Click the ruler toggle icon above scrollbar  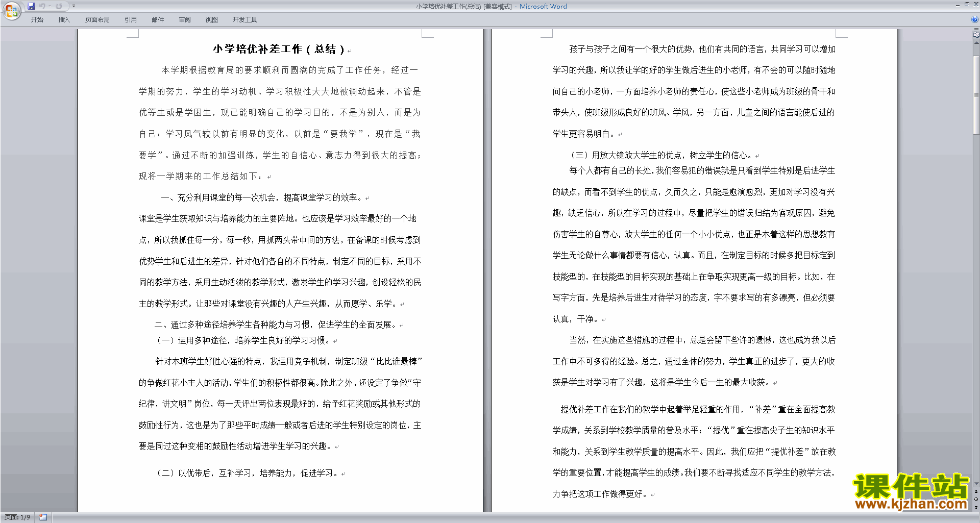click(x=976, y=35)
